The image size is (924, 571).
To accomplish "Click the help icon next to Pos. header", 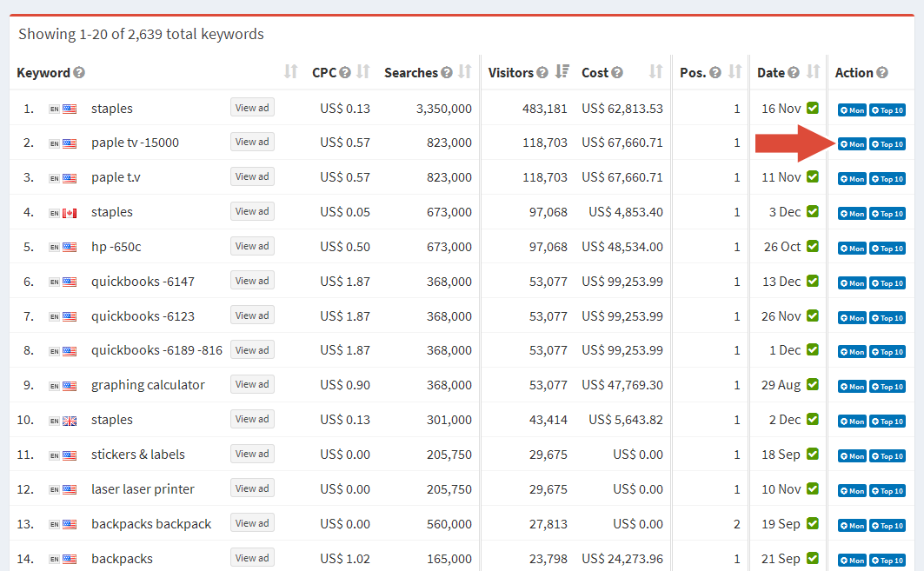I will tap(715, 73).
